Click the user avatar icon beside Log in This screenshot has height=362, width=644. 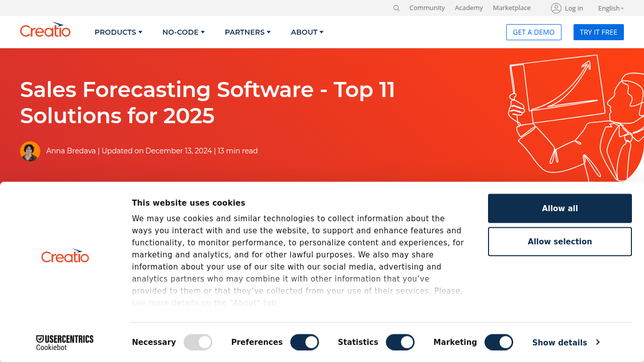tap(556, 8)
